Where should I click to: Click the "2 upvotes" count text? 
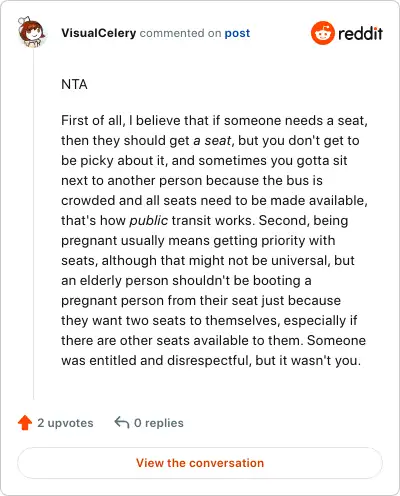pyautogui.click(x=65, y=423)
